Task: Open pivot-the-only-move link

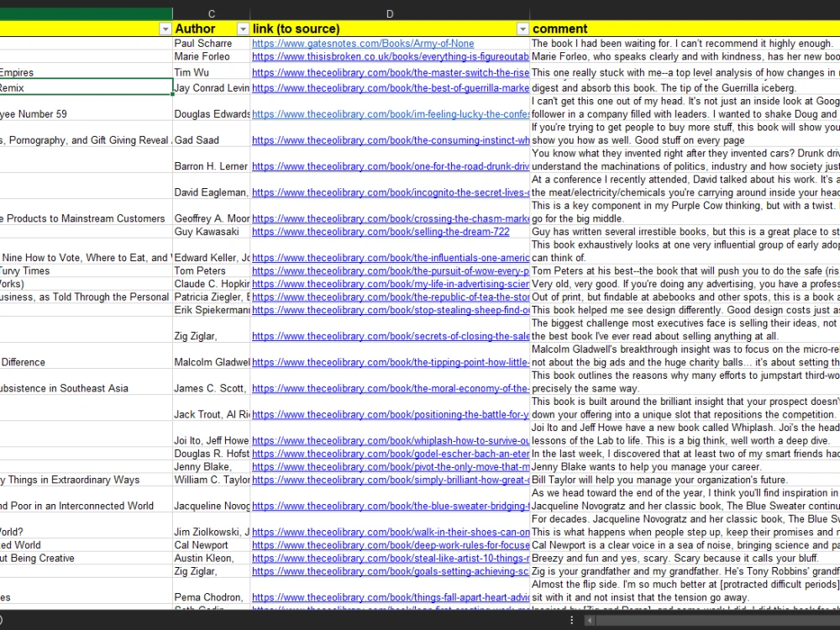Action: [x=390, y=467]
